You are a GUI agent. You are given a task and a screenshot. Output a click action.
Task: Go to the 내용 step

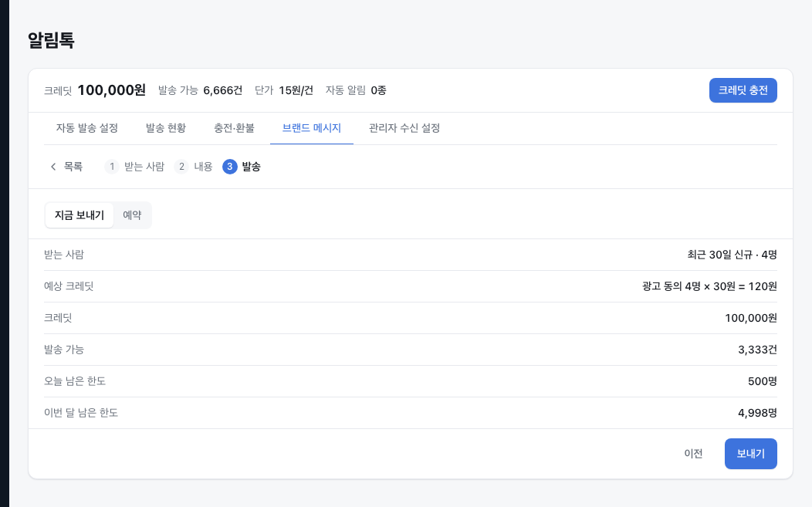203,167
